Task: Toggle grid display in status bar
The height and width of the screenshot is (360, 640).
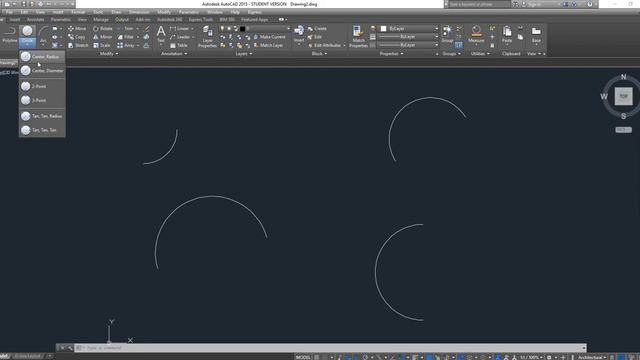Action: [x=317, y=357]
